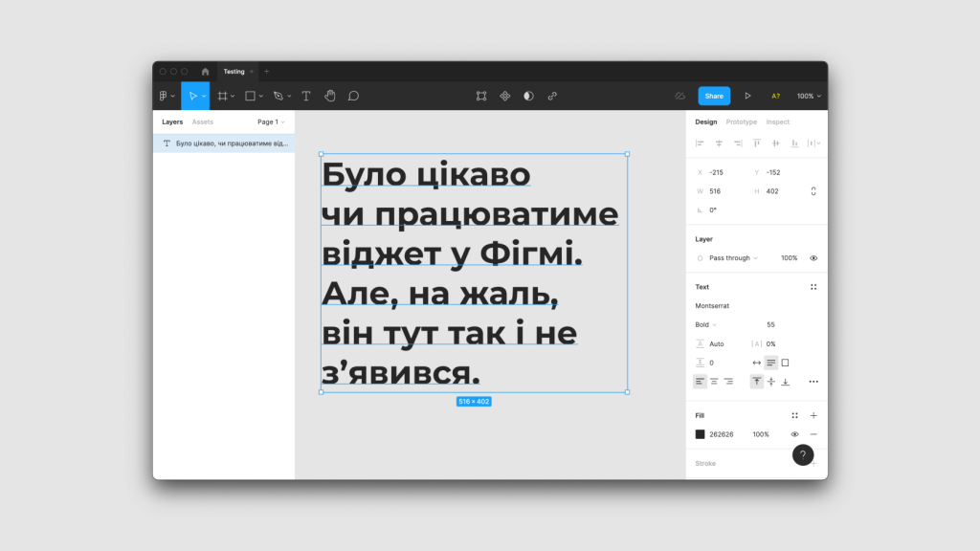The image size is (980, 551).
Task: Click the font size field showing 55
Action: tap(771, 325)
